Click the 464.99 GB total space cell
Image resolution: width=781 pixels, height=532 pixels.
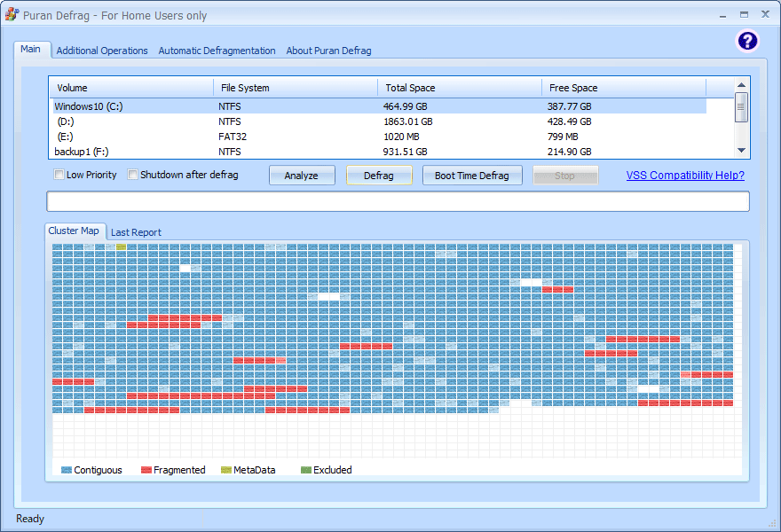405,106
